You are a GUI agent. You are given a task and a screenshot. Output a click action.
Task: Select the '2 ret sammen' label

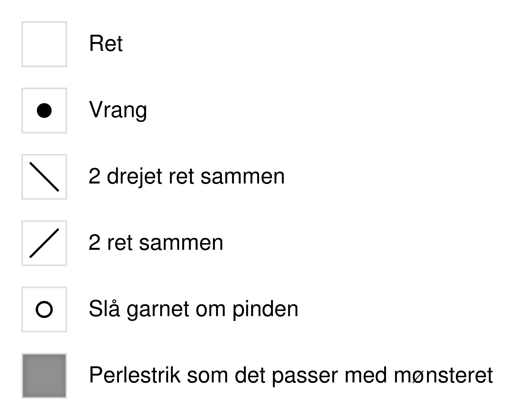pos(156,243)
